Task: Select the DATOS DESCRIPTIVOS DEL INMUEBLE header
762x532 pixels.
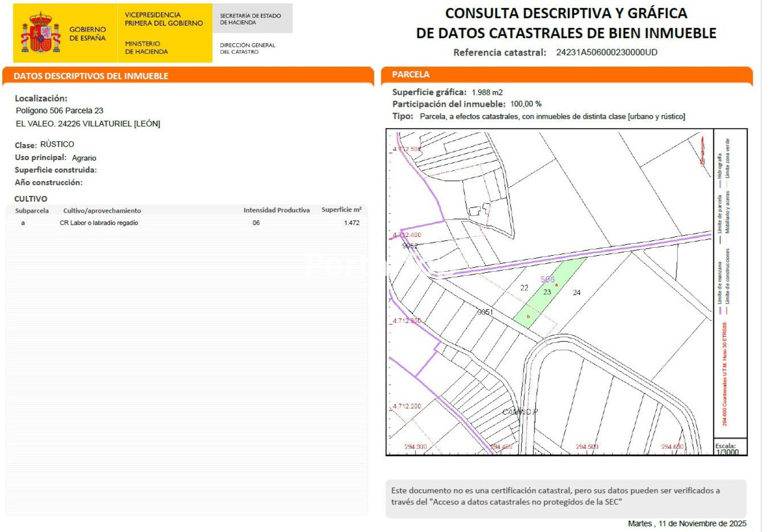Action: point(91,76)
